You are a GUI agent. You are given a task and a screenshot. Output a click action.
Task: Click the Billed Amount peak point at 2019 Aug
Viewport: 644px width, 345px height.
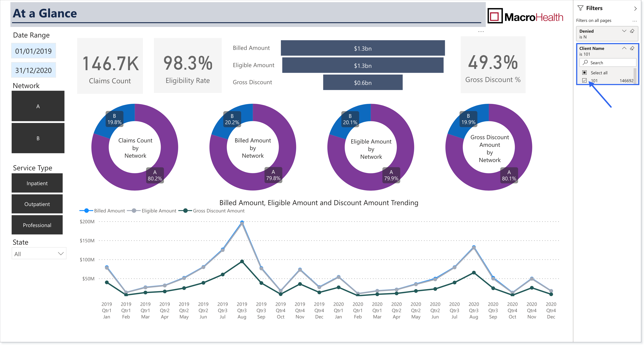242,222
